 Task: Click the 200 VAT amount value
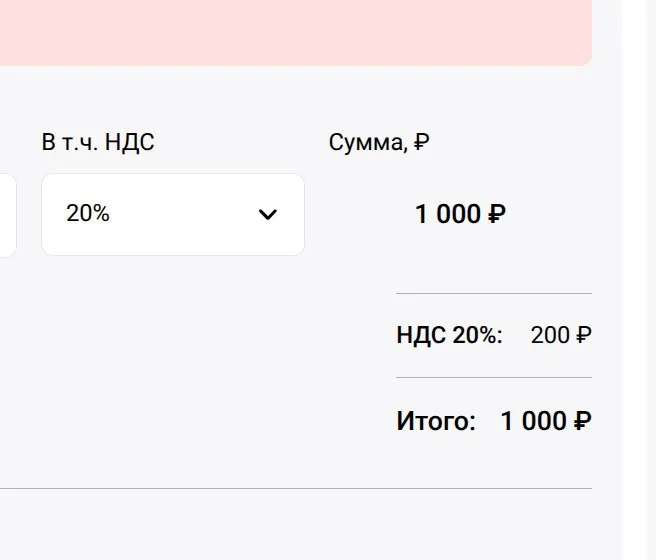[x=550, y=335]
